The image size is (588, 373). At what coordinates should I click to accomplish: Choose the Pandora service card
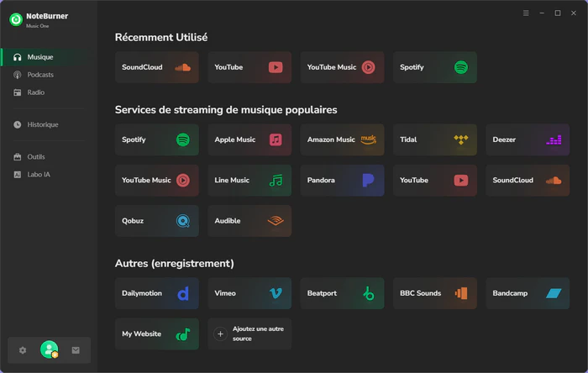pos(342,181)
